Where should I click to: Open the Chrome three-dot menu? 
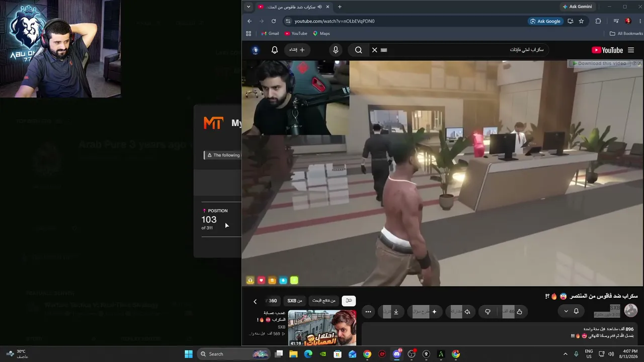coord(639,21)
